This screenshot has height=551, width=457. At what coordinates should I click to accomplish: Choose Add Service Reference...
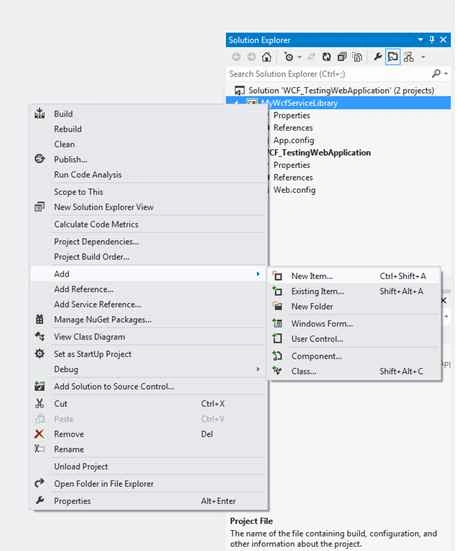tap(98, 304)
